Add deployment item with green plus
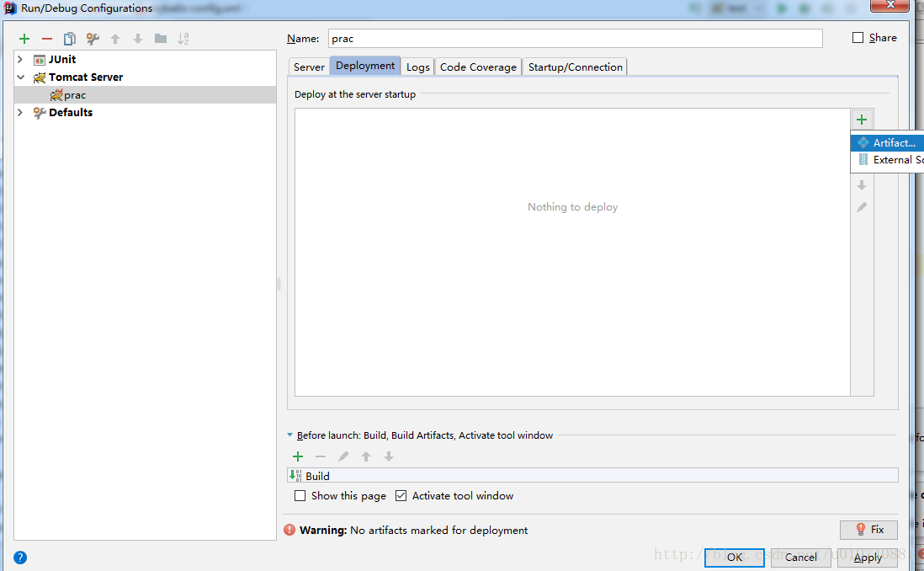The height and width of the screenshot is (571, 924). (862, 120)
